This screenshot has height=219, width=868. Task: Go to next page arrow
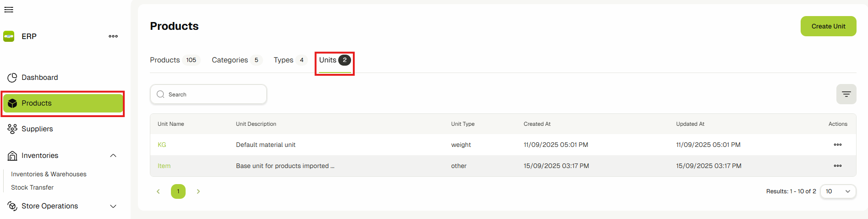[x=198, y=191]
